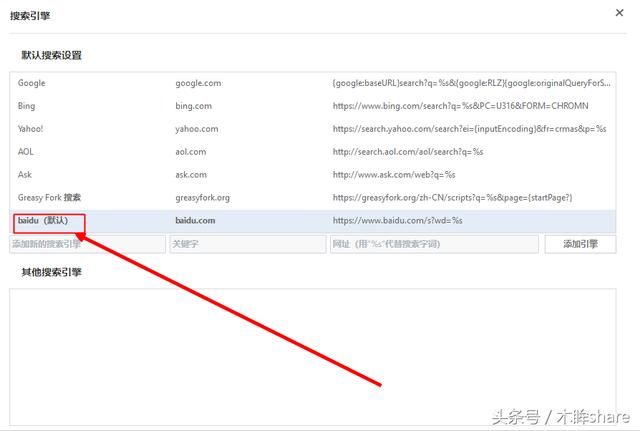Click the AOL search URL cell
This screenshot has height=431, width=640.
pyautogui.click(x=408, y=152)
